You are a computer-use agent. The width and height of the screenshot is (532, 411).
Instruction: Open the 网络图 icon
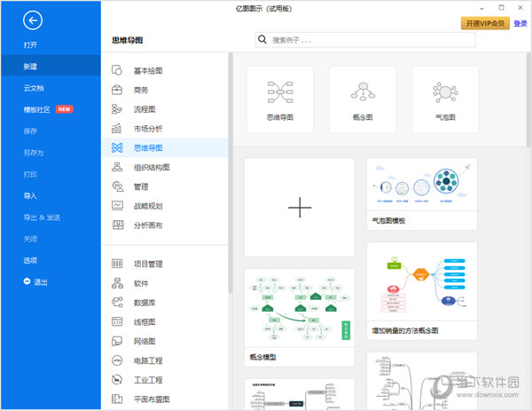click(117, 341)
